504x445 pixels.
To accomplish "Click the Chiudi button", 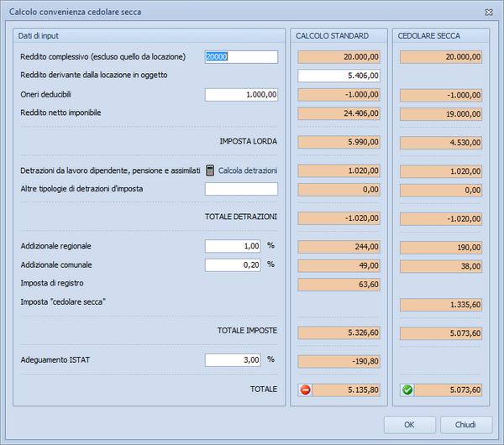I will [x=465, y=425].
